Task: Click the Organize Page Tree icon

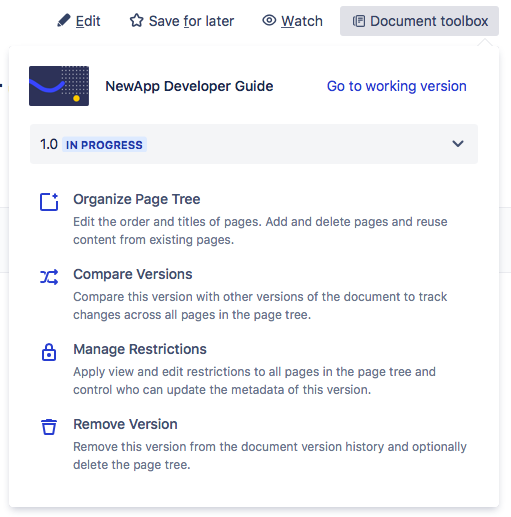Action: [49, 202]
